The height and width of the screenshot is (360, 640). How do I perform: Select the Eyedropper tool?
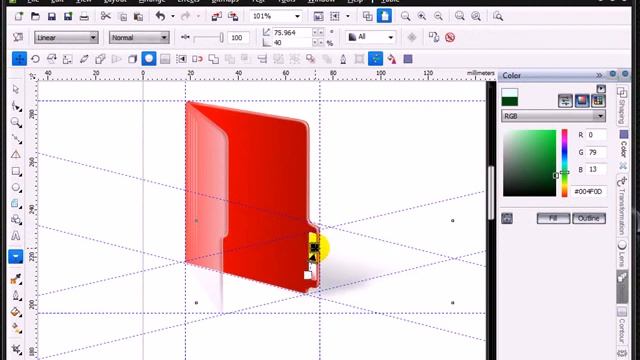coord(16,279)
